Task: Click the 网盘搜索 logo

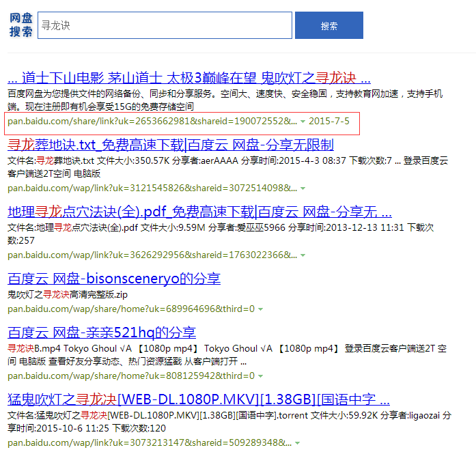Action: coord(20,25)
